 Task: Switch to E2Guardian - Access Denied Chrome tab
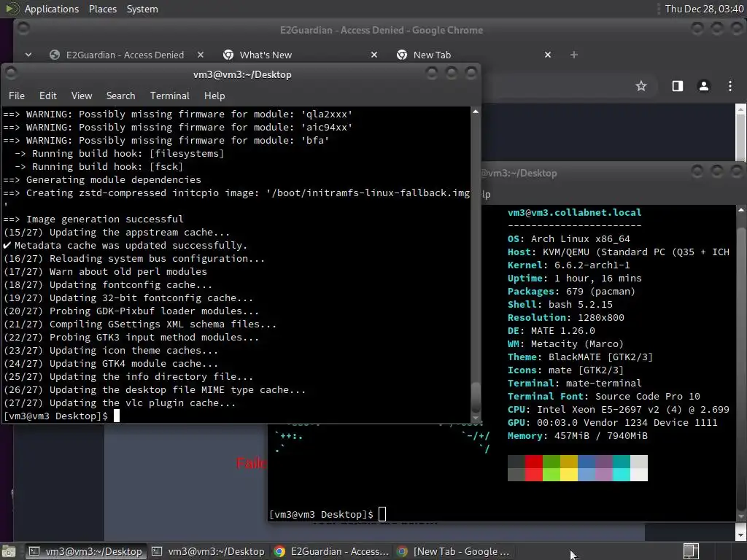point(125,55)
